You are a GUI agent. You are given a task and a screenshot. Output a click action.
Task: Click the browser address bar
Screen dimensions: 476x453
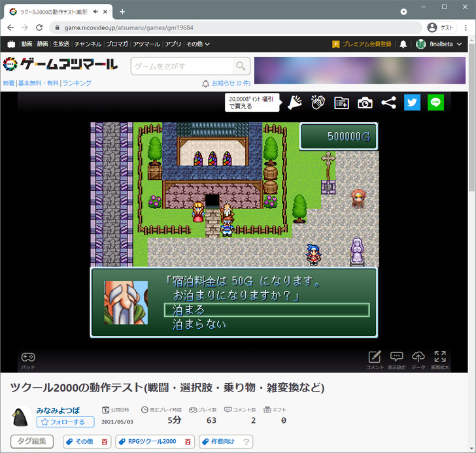235,27
